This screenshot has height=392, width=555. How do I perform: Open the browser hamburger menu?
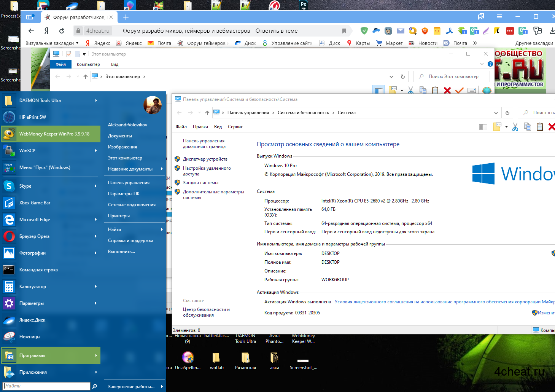pos(499,16)
